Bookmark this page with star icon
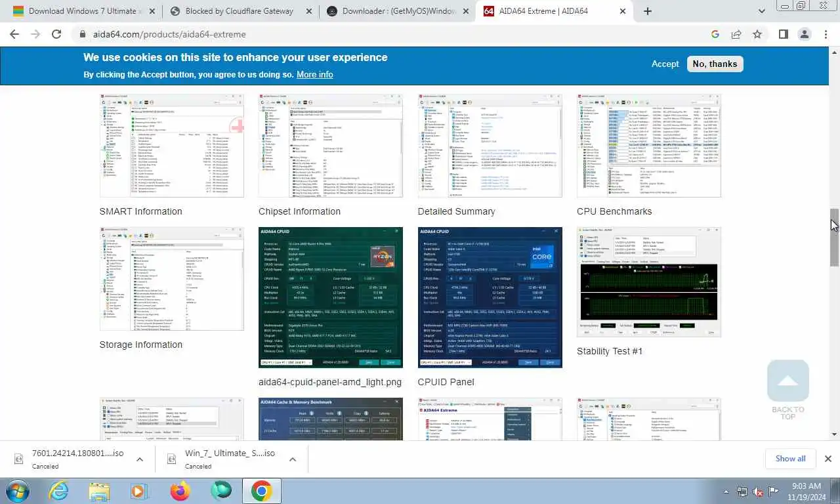Screen dimensions: 840x504 pos(757,34)
